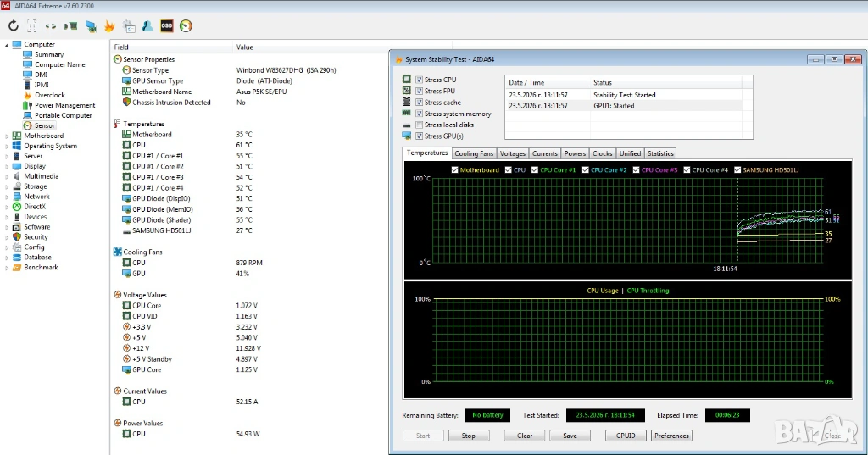Click the memory chip toolbar icon

click(71, 25)
